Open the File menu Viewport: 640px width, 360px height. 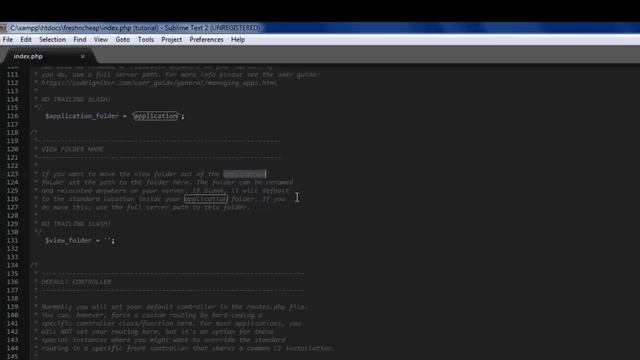coord(8,40)
